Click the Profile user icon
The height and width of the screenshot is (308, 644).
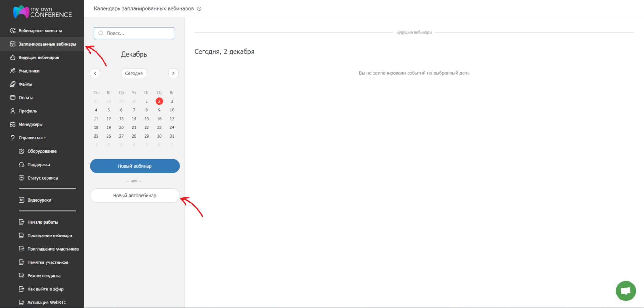[x=13, y=111]
